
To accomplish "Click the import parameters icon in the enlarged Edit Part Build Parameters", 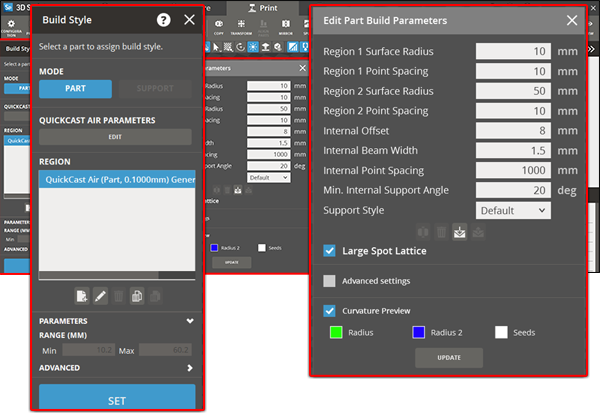I will 460,232.
